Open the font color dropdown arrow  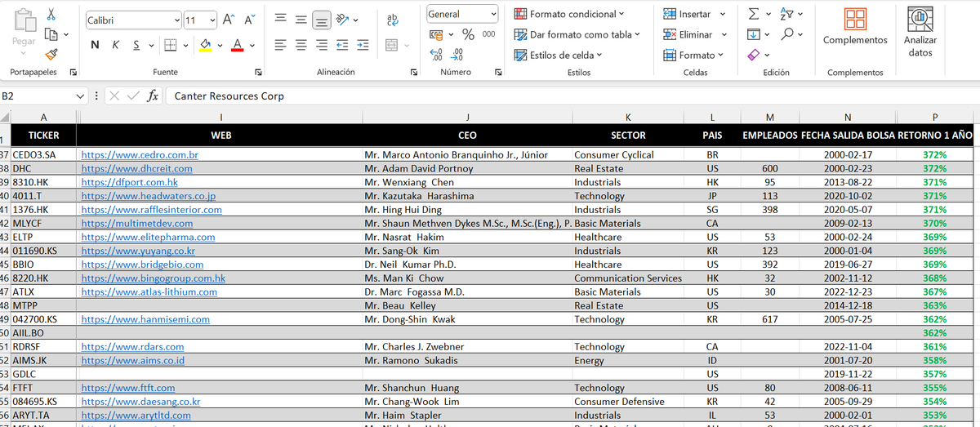coord(252,45)
